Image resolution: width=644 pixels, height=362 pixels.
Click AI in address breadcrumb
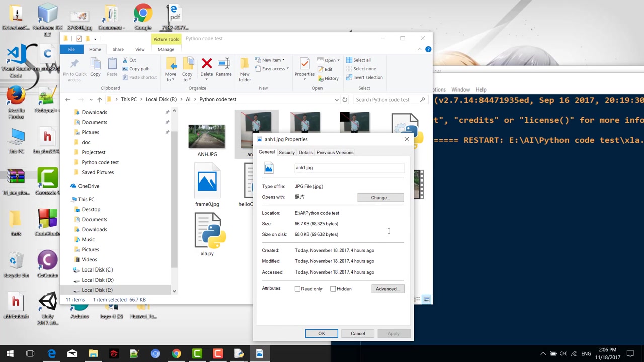point(188,99)
